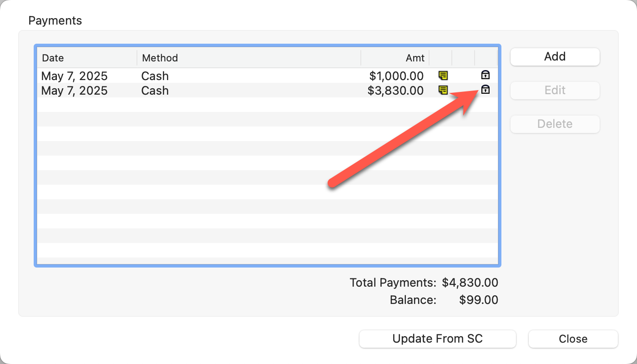Click Update From SC
The image size is (637, 364).
437,339
